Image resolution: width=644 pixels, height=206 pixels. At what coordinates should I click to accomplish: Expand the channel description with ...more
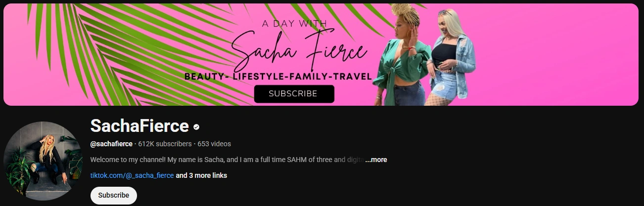(x=376, y=160)
